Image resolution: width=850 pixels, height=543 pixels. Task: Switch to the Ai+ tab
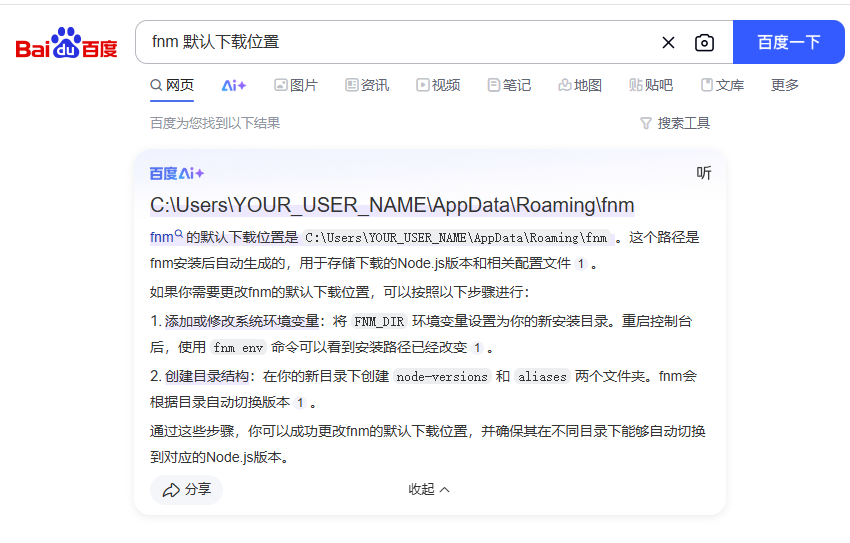pos(234,86)
